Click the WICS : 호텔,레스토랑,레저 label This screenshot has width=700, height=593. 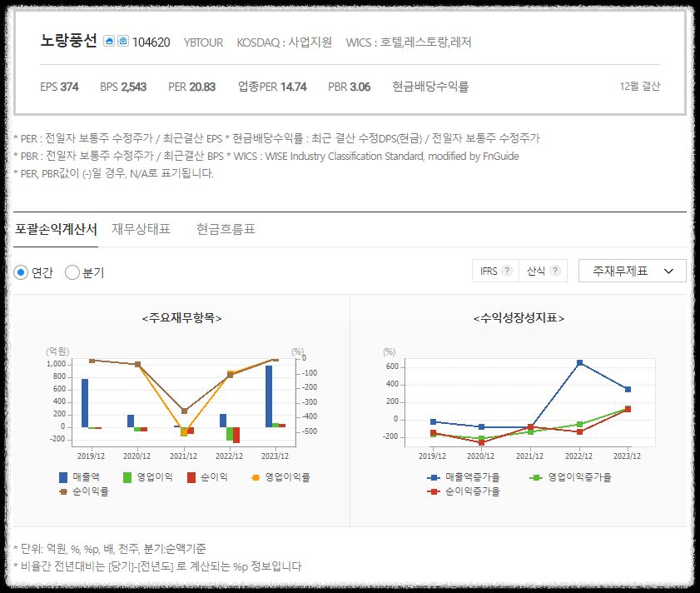pyautogui.click(x=409, y=42)
